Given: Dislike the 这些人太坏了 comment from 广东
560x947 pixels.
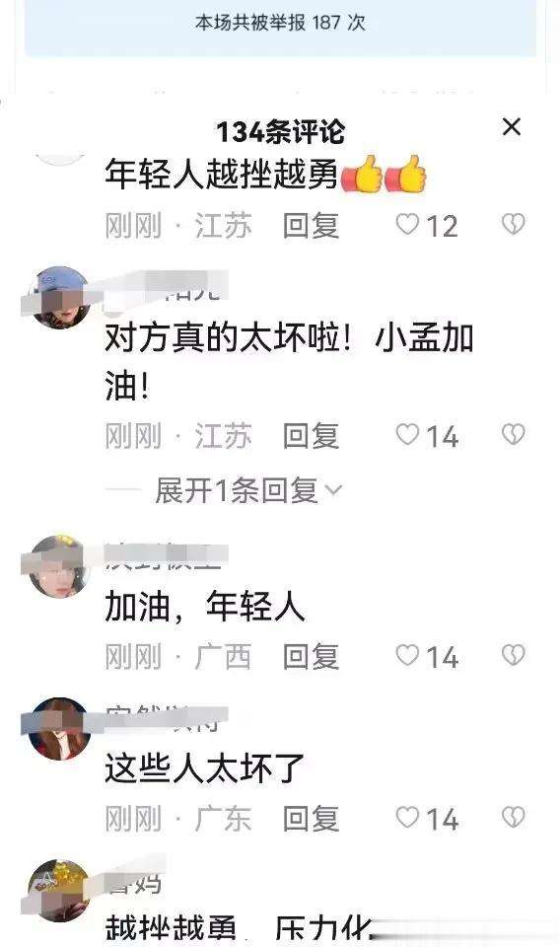Looking at the screenshot, I should tap(514, 818).
